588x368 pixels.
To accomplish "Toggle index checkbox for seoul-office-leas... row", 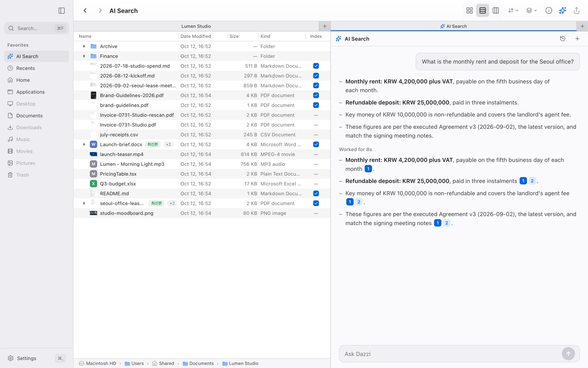I will 316,203.
